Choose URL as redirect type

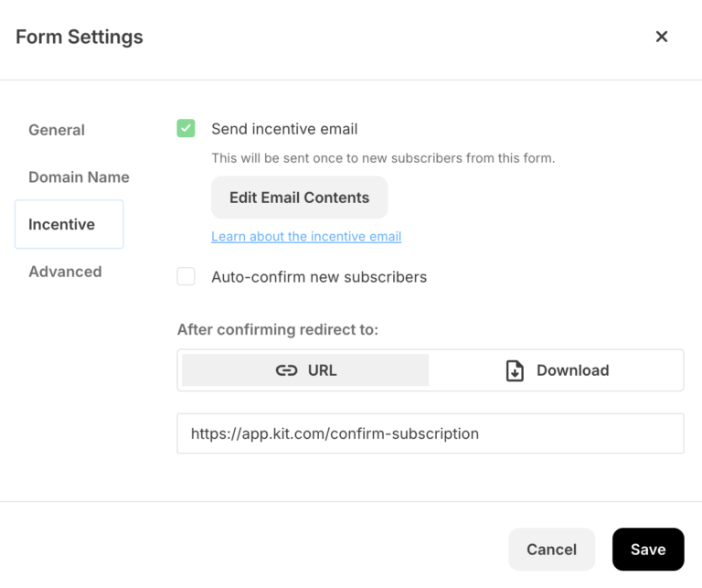(x=305, y=370)
